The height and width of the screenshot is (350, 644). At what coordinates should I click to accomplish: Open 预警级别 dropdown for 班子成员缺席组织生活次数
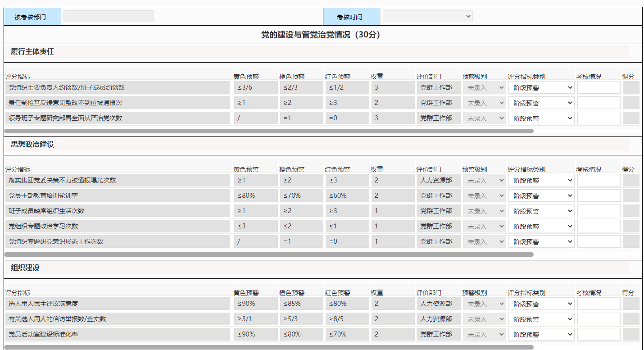484,211
